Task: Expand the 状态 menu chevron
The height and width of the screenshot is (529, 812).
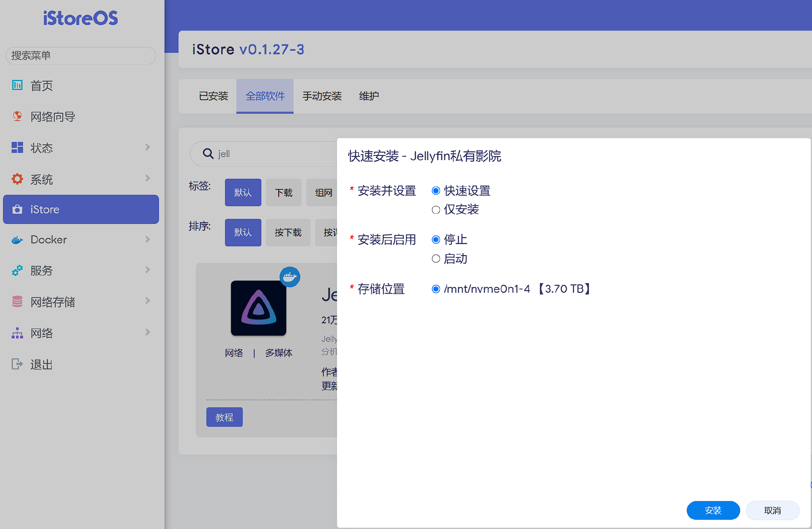Action: point(148,147)
